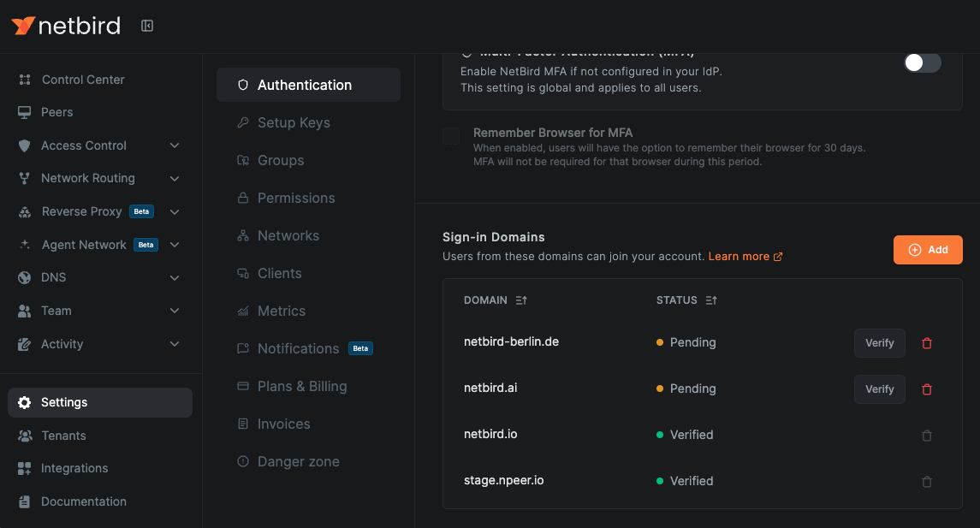Sort the table by the DOMAIN sort icon
The width and height of the screenshot is (980, 528).
(521, 300)
